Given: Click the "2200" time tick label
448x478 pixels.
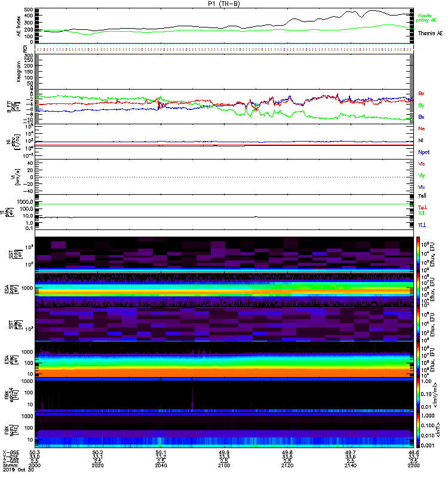Looking at the screenshot, I should pyautogui.click(x=413, y=465).
